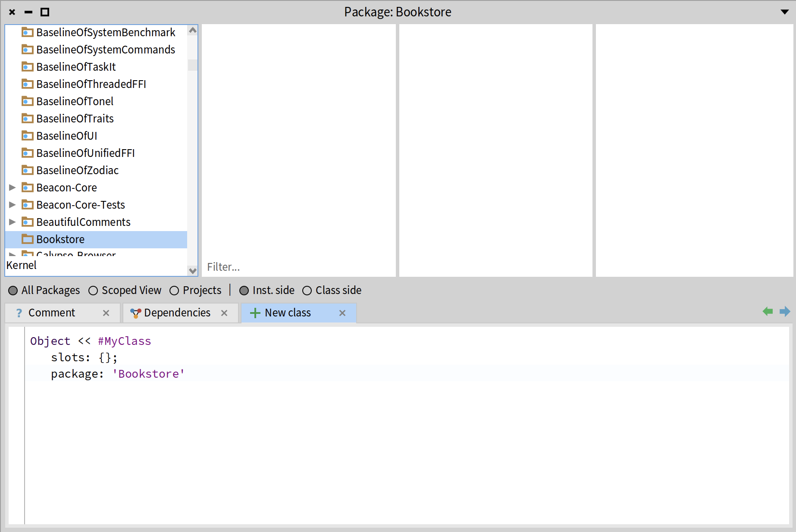This screenshot has width=796, height=532.
Task: Close the New class tab
Action: pos(342,313)
